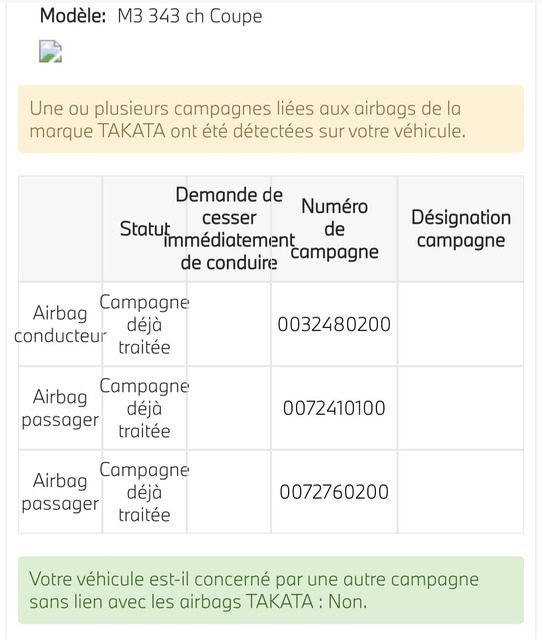
Task: Click the Statut column header
Action: (145, 229)
